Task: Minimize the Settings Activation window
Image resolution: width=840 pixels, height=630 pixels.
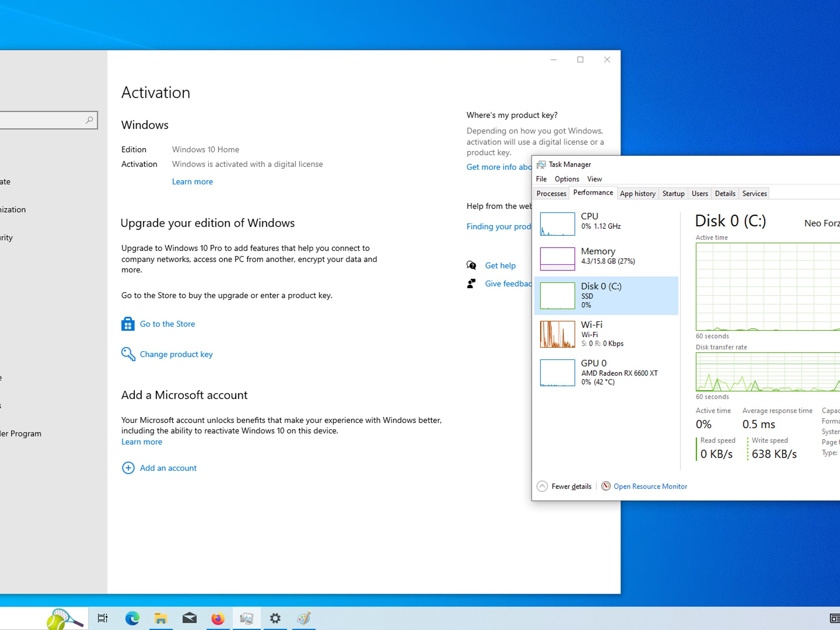Action: [553, 59]
